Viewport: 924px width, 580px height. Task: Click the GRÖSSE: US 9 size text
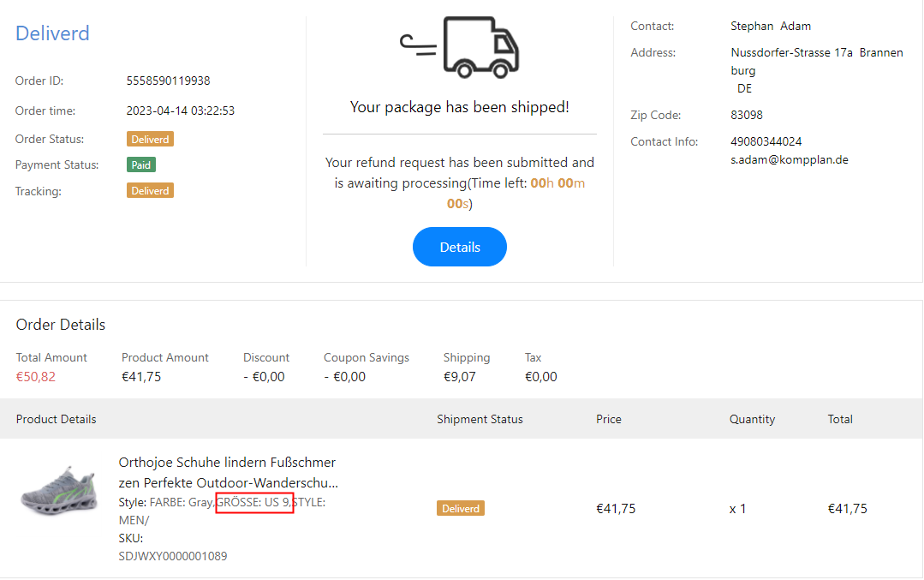coord(253,502)
